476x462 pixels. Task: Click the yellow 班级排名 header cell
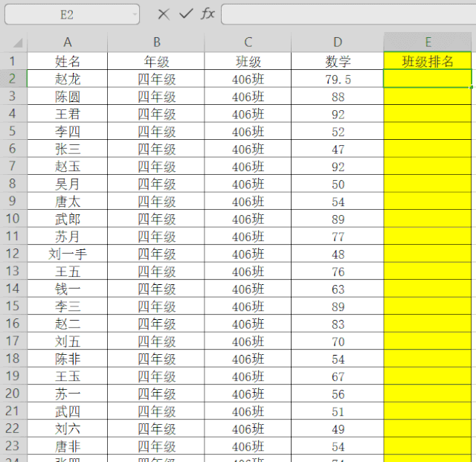coord(428,61)
